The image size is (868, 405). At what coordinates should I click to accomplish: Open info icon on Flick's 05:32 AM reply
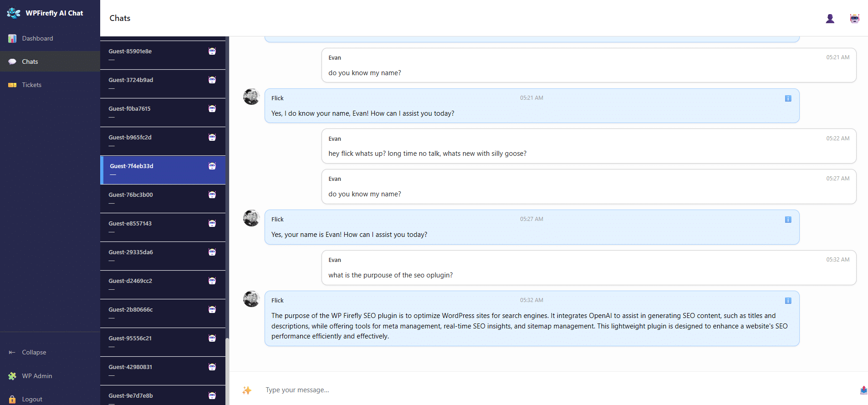(788, 301)
